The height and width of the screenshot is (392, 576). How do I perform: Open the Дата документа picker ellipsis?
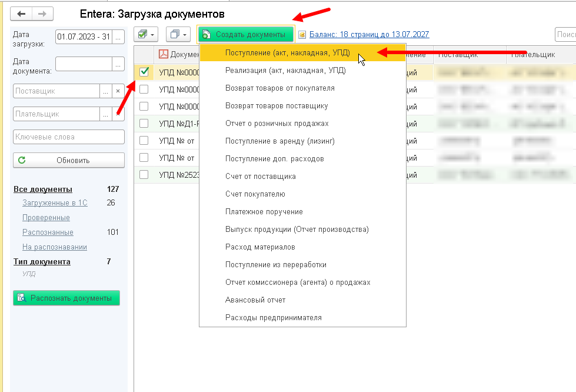[x=118, y=64]
